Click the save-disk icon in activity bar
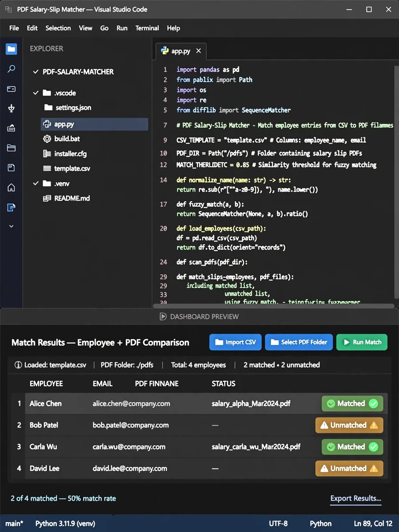399x532 pixels. coord(12,168)
